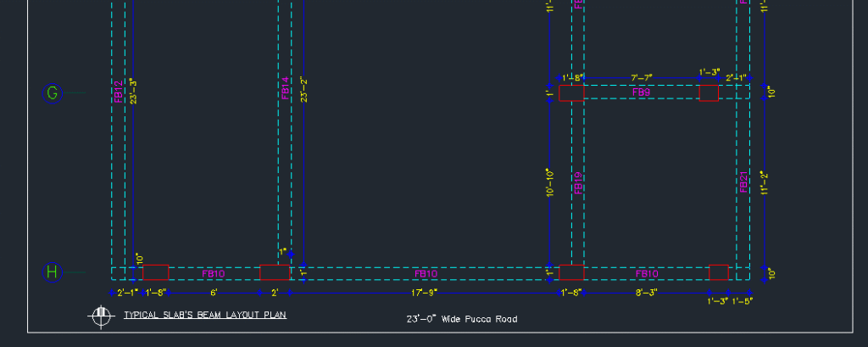Select the 2'-1" dimension on bottom dimension line
Image resolution: width=868 pixels, height=347 pixels.
pyautogui.click(x=127, y=292)
